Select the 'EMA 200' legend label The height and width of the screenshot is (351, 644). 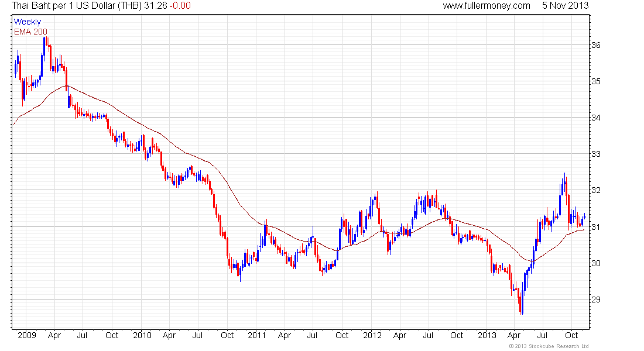coord(30,32)
